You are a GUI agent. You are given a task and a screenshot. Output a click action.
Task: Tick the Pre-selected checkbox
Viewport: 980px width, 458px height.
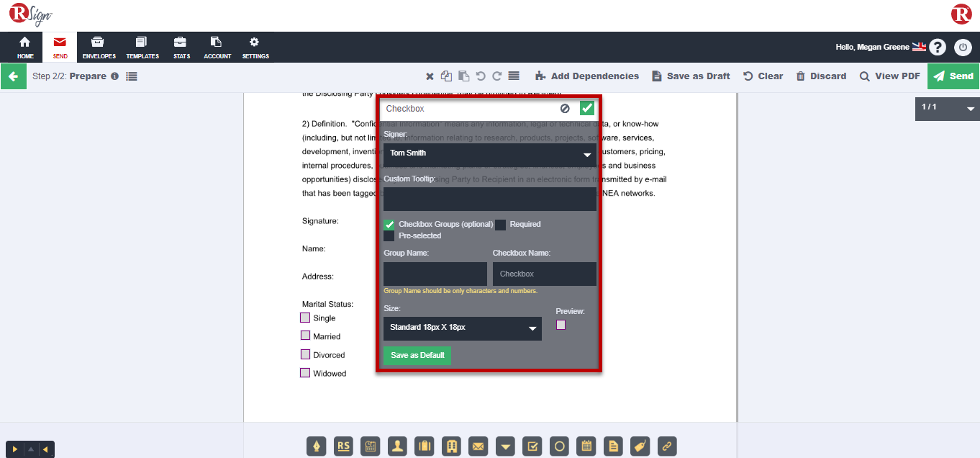coord(389,236)
